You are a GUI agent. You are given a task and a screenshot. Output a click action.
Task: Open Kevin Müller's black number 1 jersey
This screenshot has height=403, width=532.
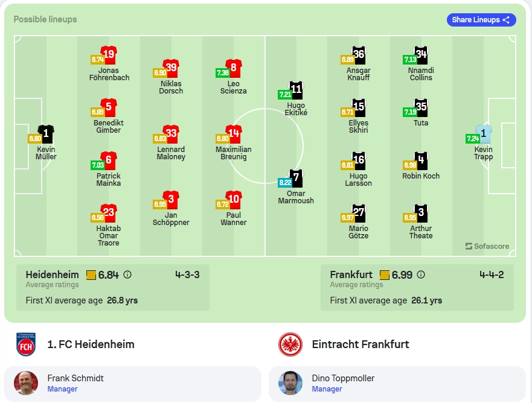(x=46, y=134)
